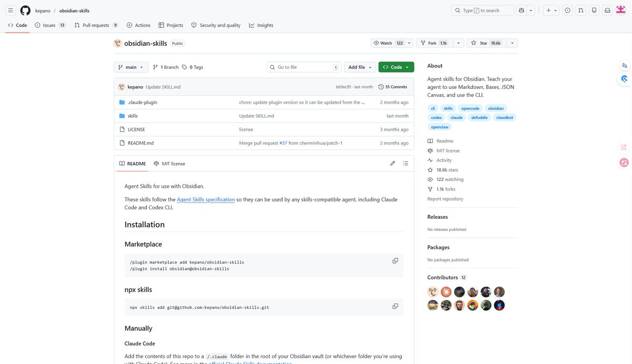Open the main branch selector
This screenshot has width=632, height=364.
130,67
